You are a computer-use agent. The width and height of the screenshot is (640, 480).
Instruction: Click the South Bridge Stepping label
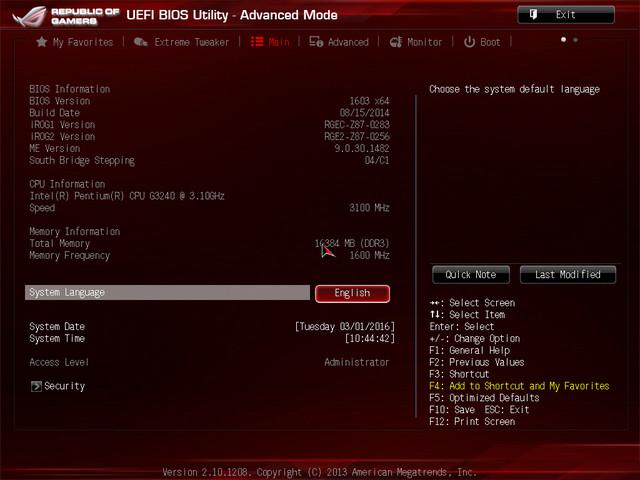click(82, 160)
